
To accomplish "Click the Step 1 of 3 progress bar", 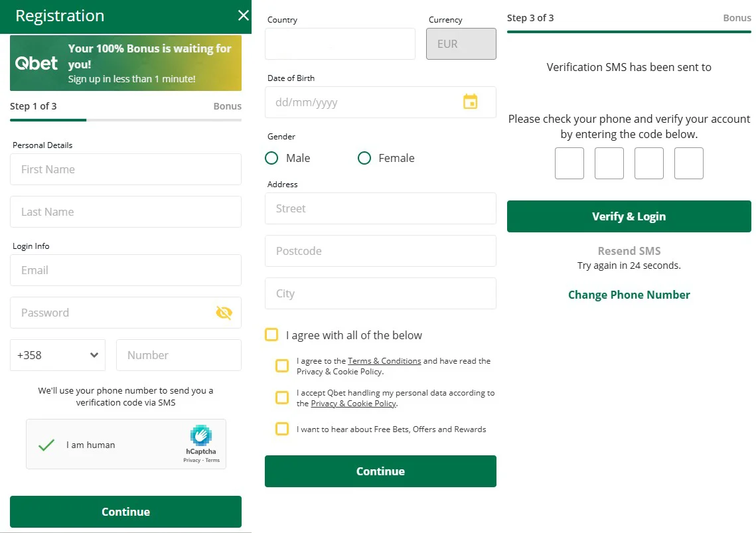I will pos(125,120).
